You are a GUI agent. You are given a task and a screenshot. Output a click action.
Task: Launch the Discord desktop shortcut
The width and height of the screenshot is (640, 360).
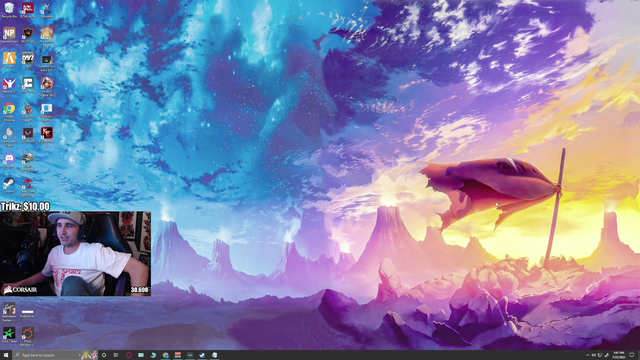click(9, 160)
